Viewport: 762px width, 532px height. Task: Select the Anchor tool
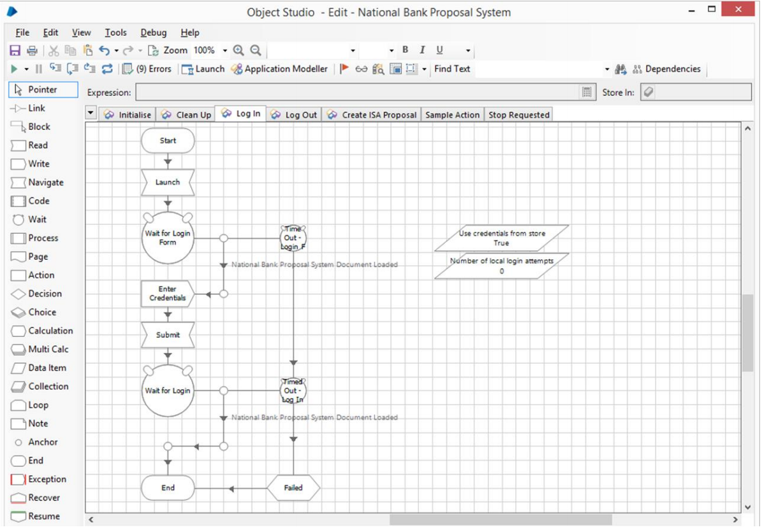[x=36, y=442]
